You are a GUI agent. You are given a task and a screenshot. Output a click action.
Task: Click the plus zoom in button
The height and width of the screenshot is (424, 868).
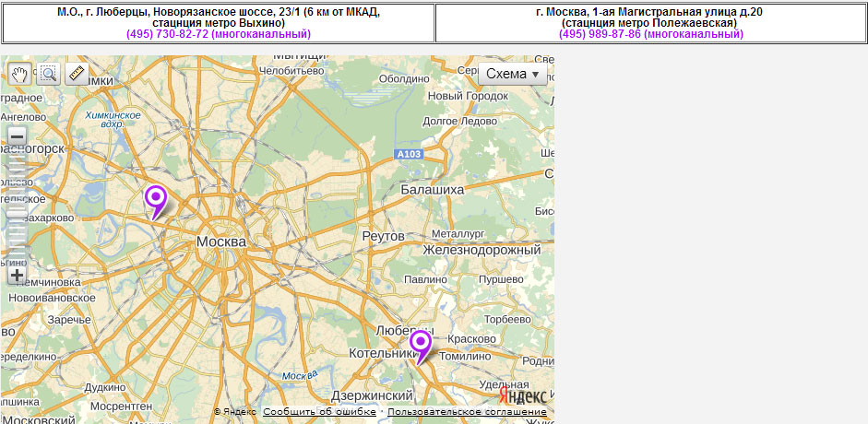pos(17,275)
